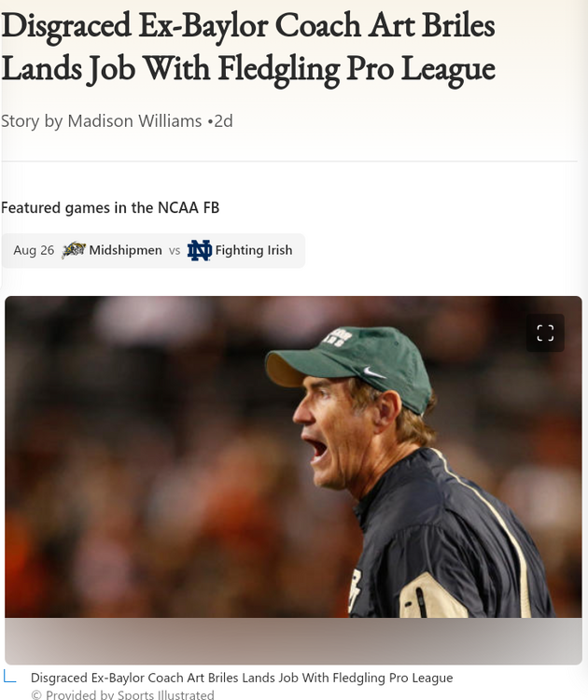Click the green cap in the photo
Screen dimensions: 588x700
pyautogui.click(x=349, y=366)
